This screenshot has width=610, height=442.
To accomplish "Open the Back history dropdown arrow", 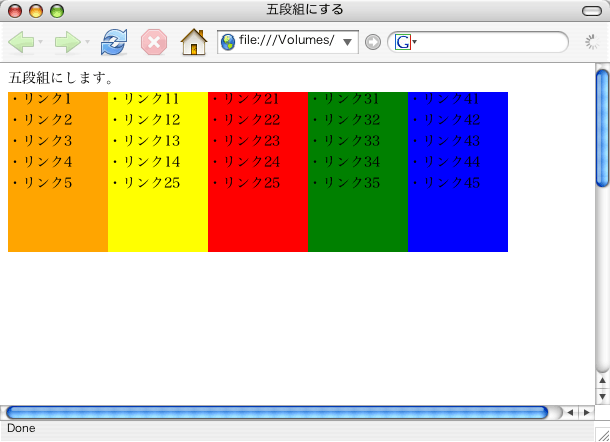I will [x=41, y=43].
